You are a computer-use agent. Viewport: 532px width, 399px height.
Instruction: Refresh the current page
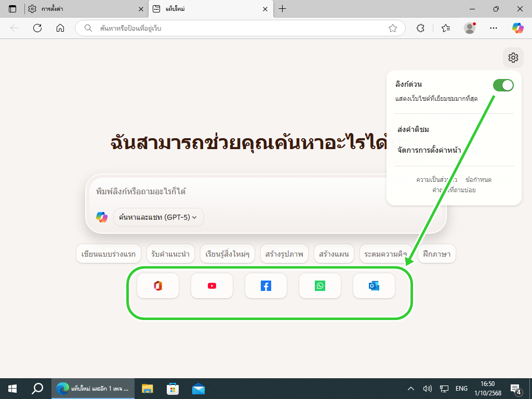[37, 28]
